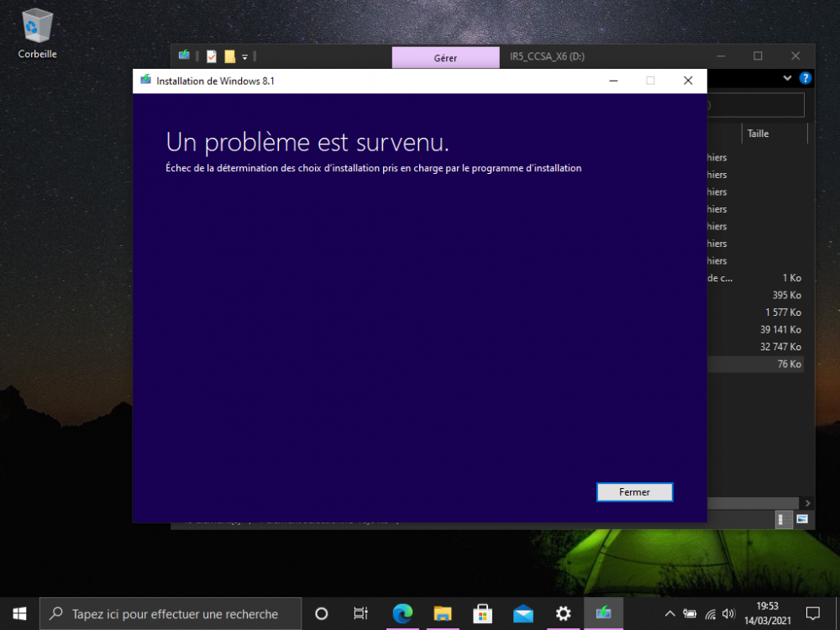
Task: Minimize the Installation de Windows 8.1 window
Action: tap(613, 81)
